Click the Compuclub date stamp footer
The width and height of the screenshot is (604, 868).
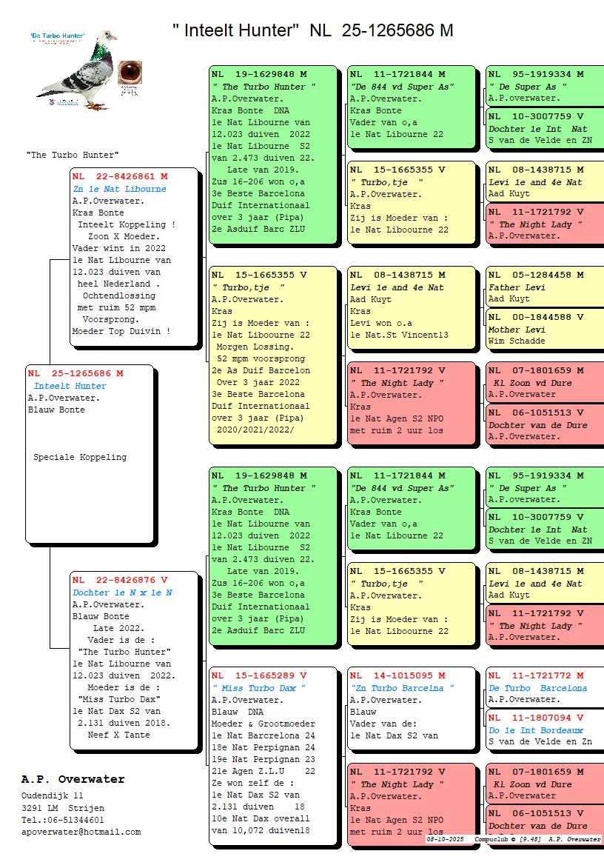513,839
